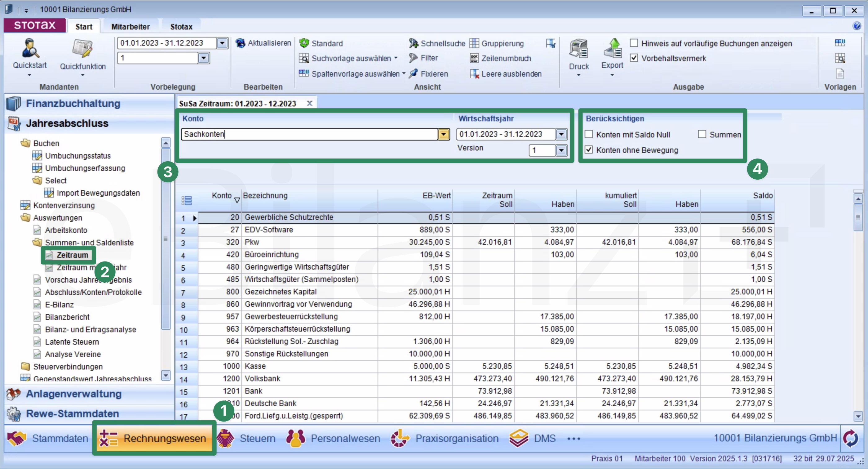Open Bilanzbericht in the tree
Viewport: 868px width, 469px height.
coord(67,317)
